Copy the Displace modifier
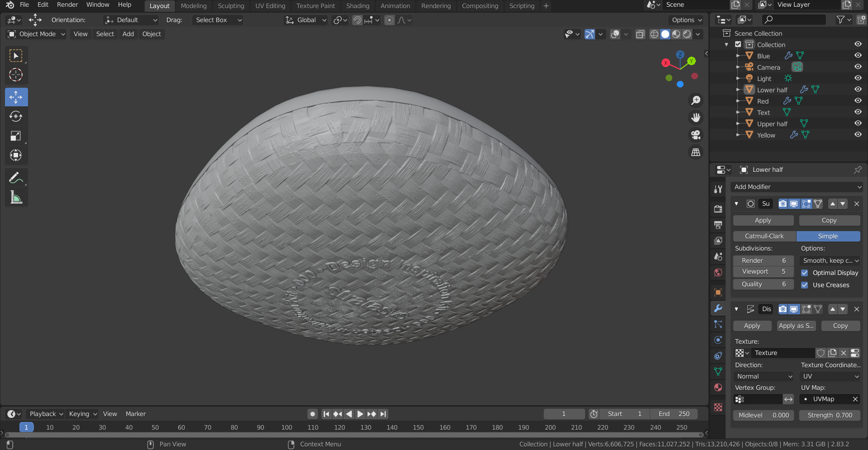Viewport: 868px width, 450px height. [x=840, y=326]
